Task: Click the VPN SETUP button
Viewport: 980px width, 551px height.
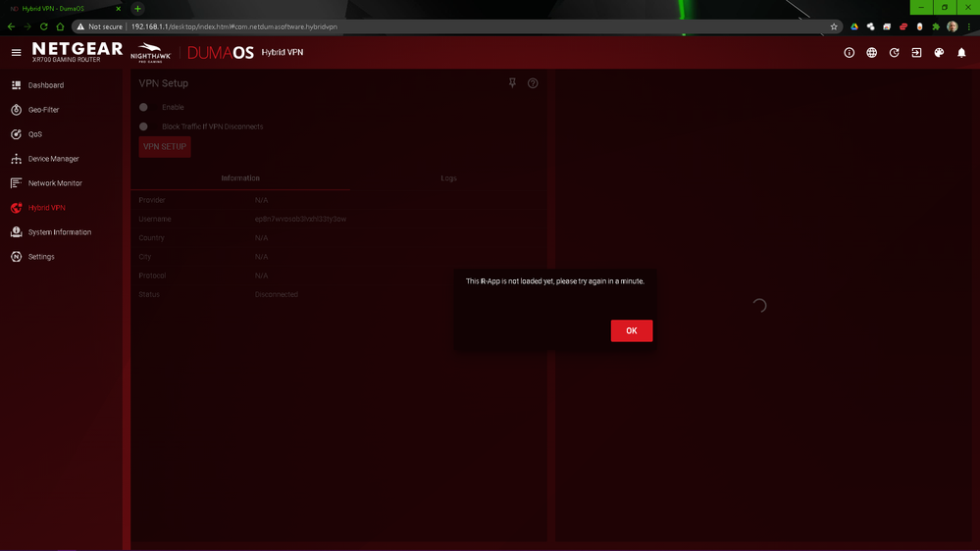Action: click(x=165, y=147)
